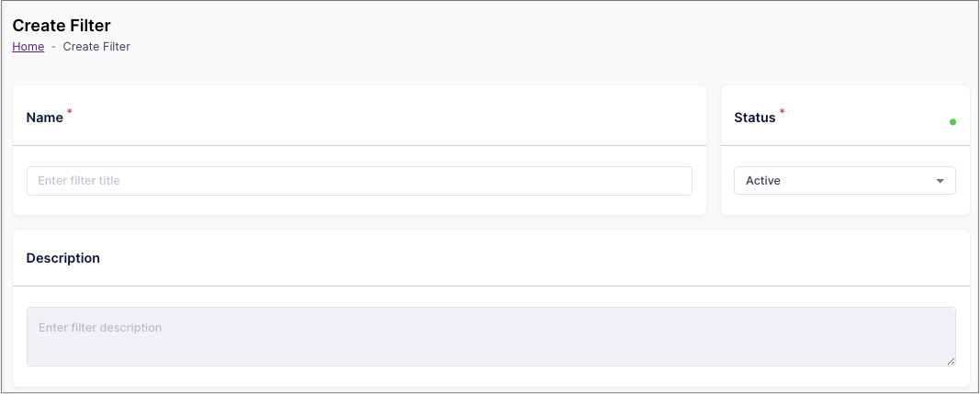Click the green status indicator dot
Screen dimensions: 980x394
(x=952, y=122)
